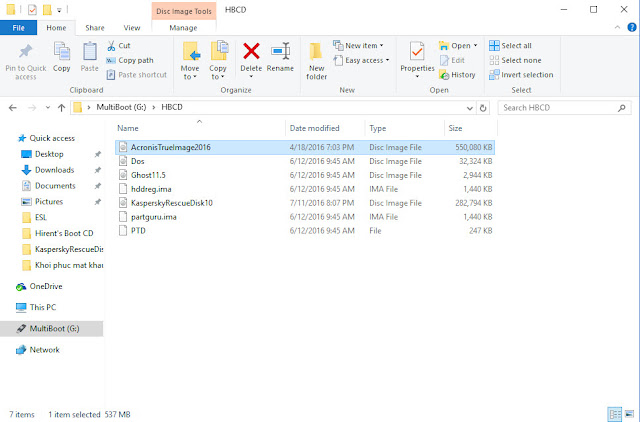Sort by Type column header
The image size is (640, 422).
click(378, 128)
